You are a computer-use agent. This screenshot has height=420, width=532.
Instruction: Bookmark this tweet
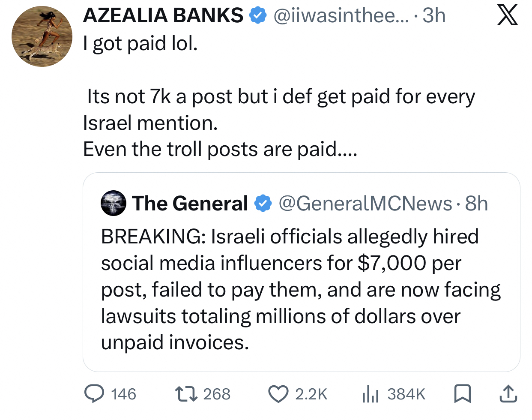click(462, 394)
